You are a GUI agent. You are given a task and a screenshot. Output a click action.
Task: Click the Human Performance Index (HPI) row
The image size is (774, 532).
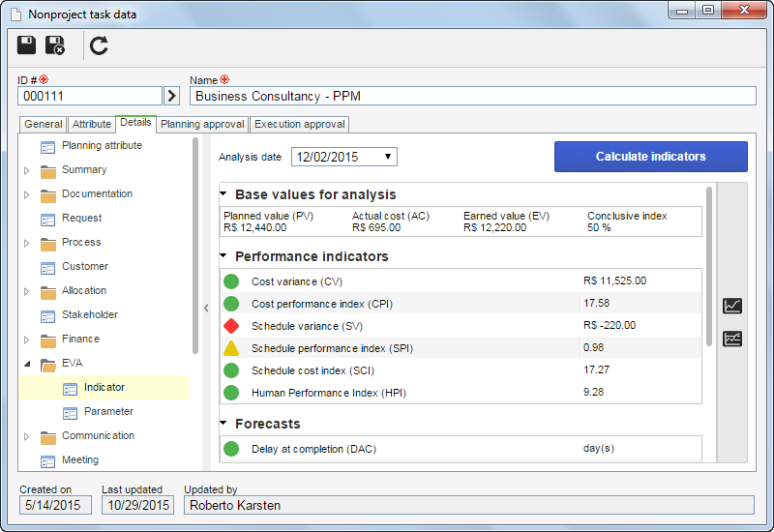pos(461,393)
